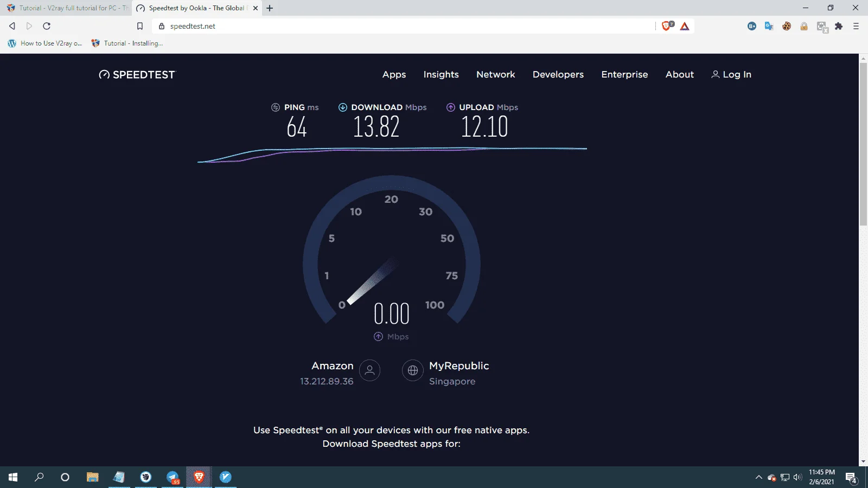Click the blue B+ extension icon
This screenshot has width=868, height=488.
click(x=752, y=26)
